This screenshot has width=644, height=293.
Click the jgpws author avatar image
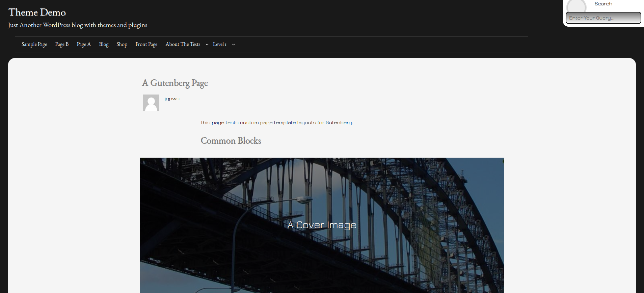click(151, 103)
